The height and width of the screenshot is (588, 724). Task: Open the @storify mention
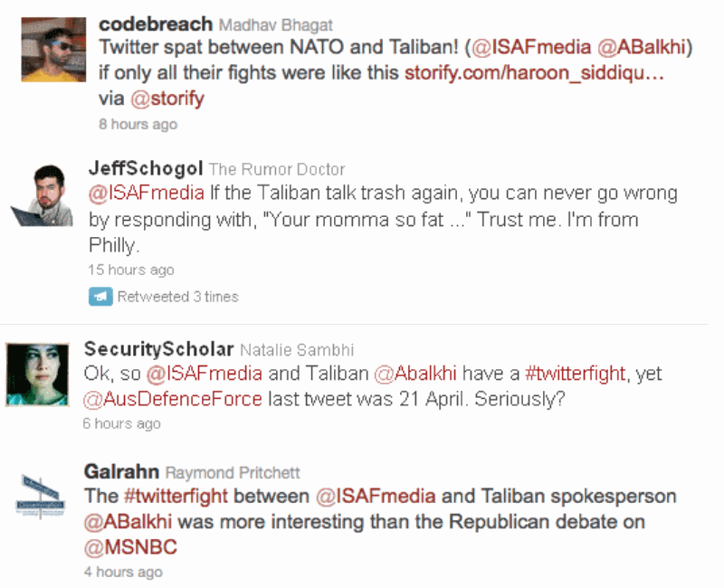(x=168, y=99)
